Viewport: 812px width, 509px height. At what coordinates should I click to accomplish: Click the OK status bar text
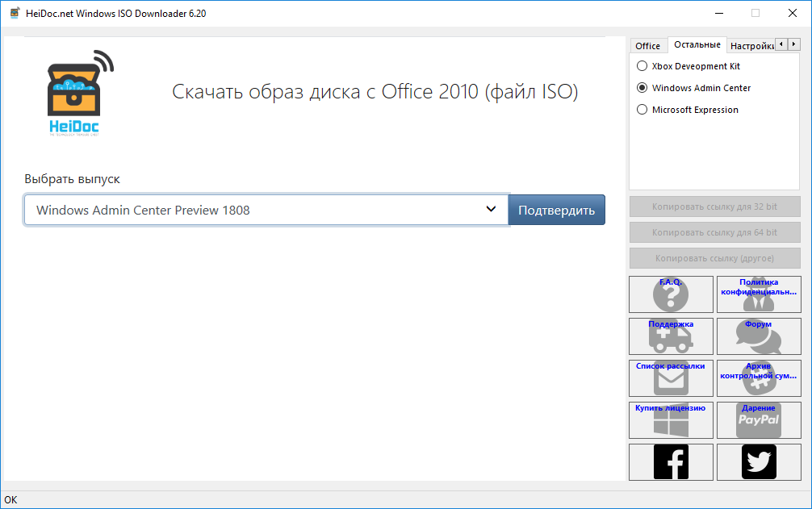(x=10, y=499)
